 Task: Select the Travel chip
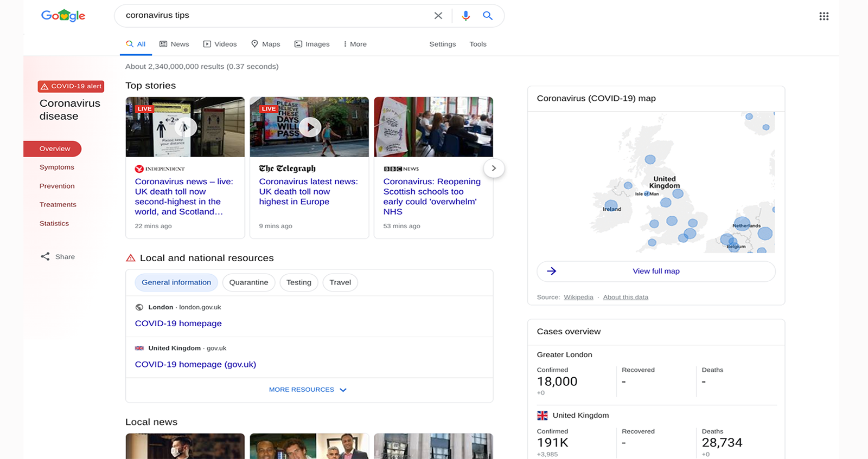click(340, 282)
